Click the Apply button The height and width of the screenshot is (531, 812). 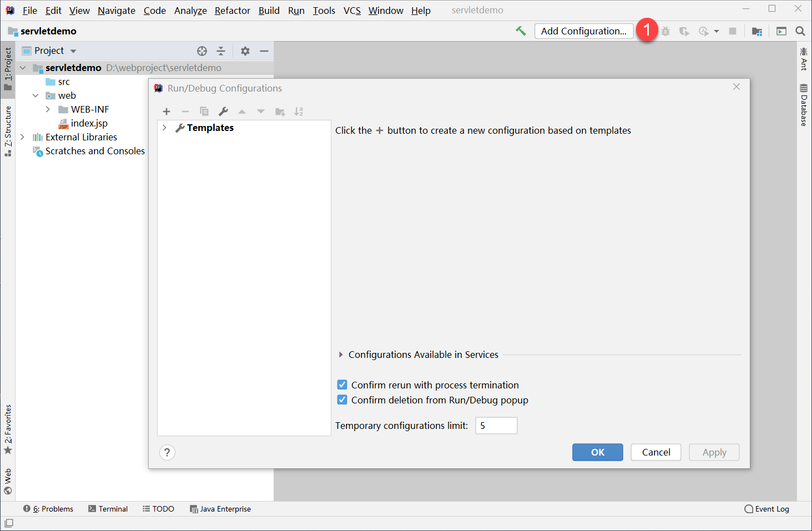[x=714, y=452]
